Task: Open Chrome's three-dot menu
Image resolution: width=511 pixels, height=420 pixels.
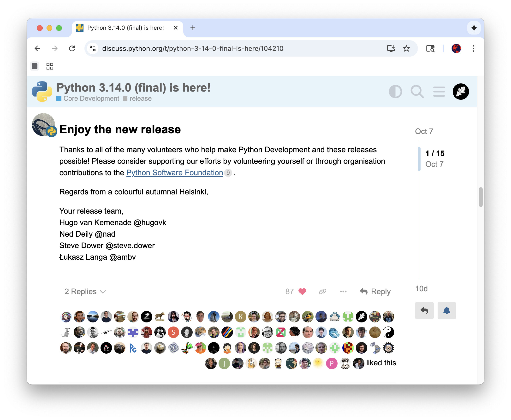Action: pyautogui.click(x=473, y=48)
